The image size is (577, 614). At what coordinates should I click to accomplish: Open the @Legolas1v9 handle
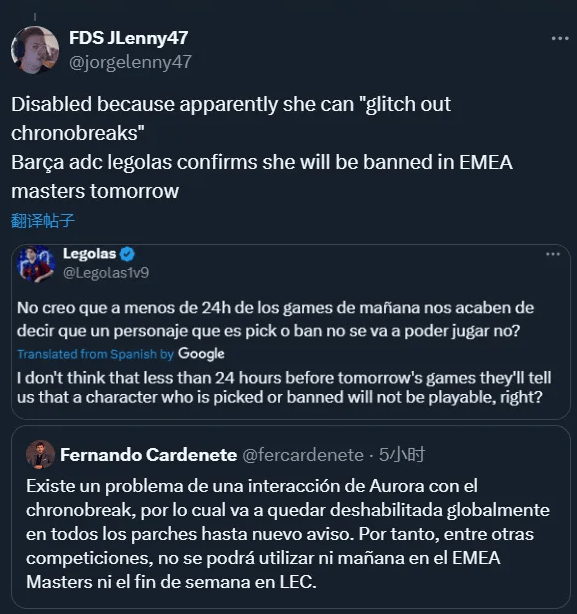tap(106, 273)
